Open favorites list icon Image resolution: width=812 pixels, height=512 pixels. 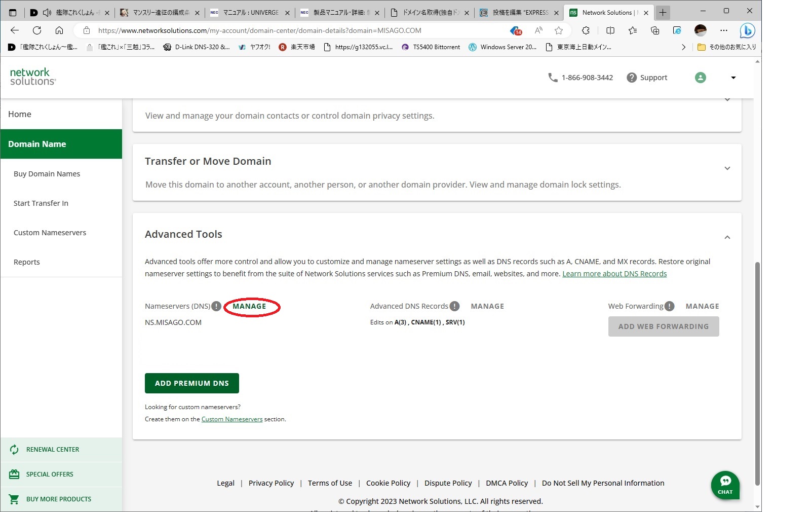pyautogui.click(x=633, y=30)
